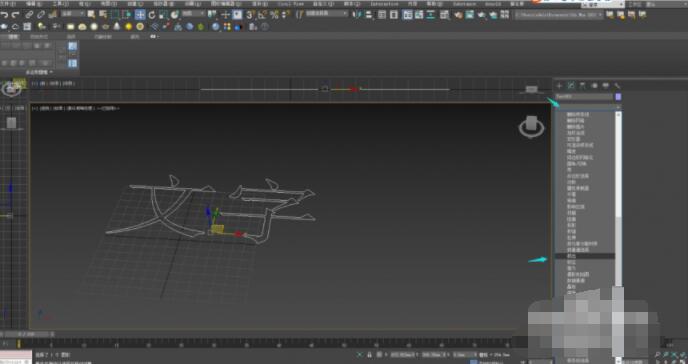Open the selection filter dropdown
The width and height of the screenshot is (689, 364).
(73, 15)
